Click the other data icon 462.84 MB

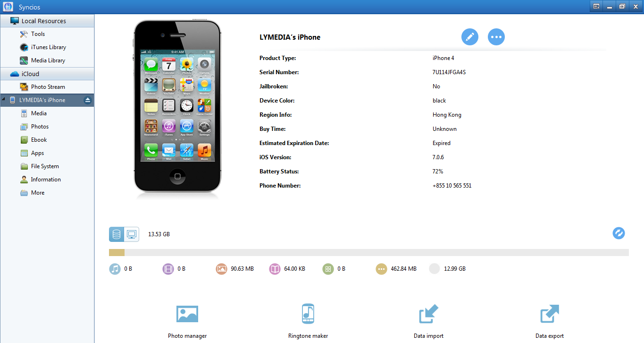pos(381,269)
